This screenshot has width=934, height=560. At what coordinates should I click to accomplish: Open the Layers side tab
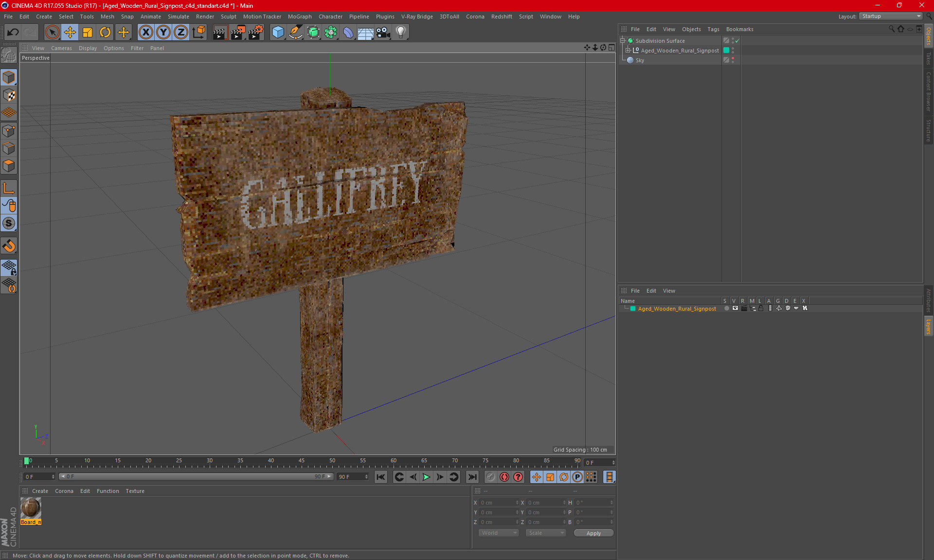click(x=928, y=327)
